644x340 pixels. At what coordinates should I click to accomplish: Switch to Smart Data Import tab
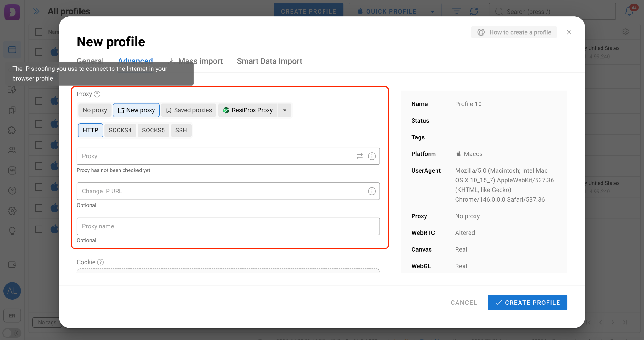(269, 61)
